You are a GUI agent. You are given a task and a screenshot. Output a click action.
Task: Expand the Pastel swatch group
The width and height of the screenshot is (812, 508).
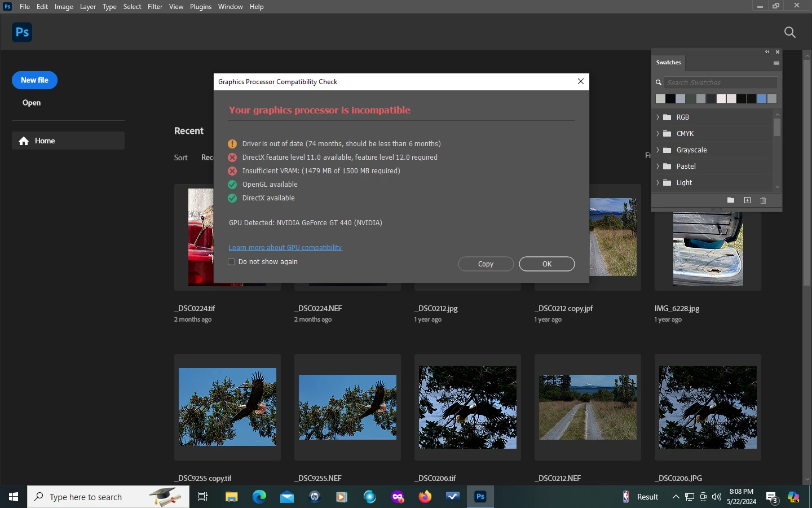[657, 167]
